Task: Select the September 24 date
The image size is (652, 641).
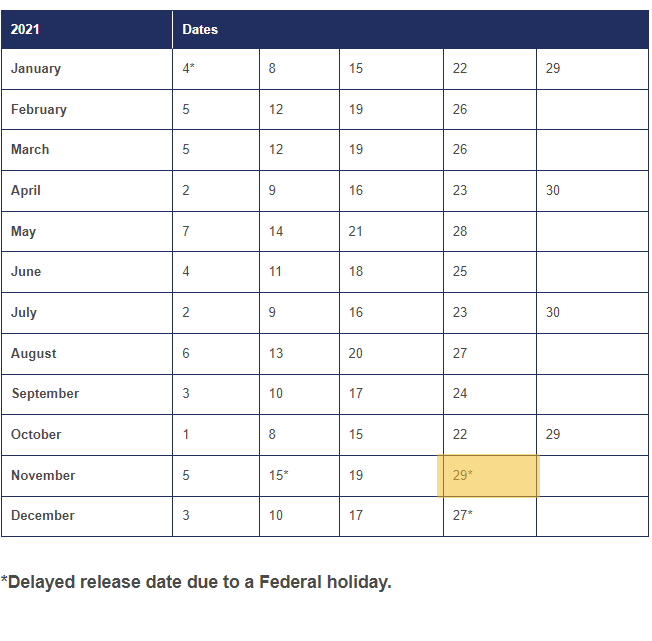Action: pyautogui.click(x=460, y=393)
